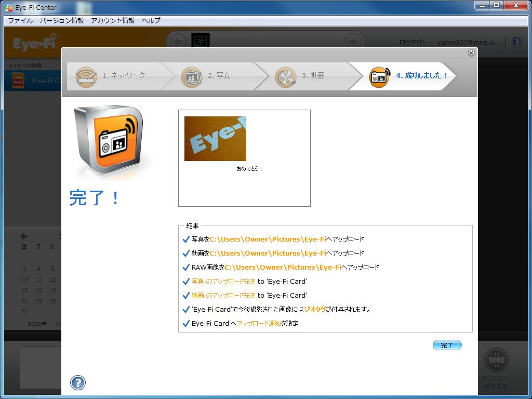Click the camera wifi icon in step 4
532x399 pixels.
pos(380,77)
